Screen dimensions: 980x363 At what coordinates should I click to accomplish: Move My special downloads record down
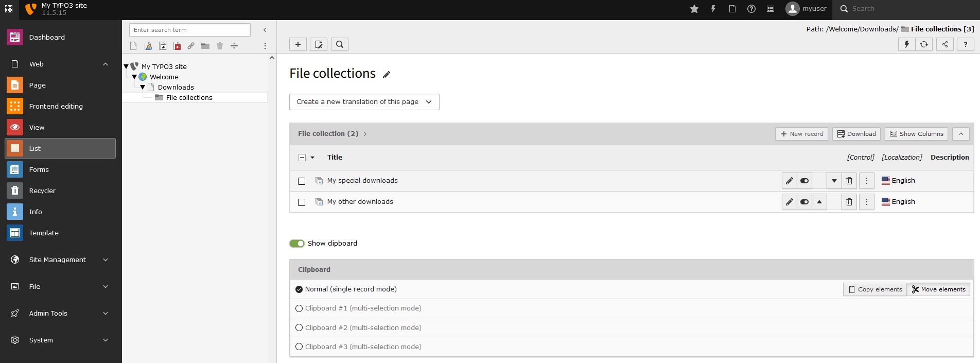coord(834,181)
